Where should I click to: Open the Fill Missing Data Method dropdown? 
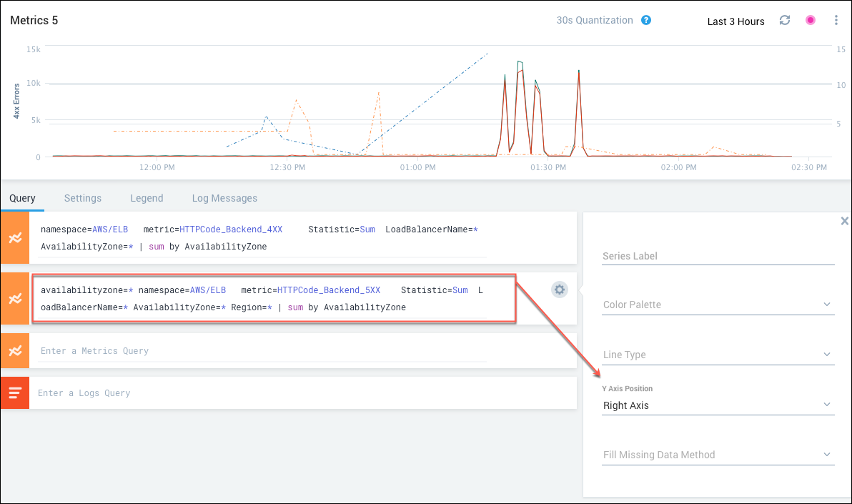[x=718, y=455]
